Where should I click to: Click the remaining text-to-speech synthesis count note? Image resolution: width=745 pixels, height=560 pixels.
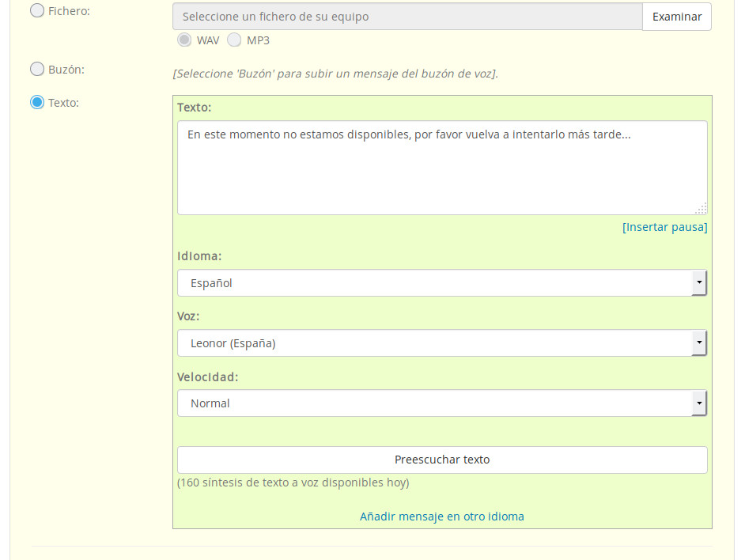[x=293, y=482]
